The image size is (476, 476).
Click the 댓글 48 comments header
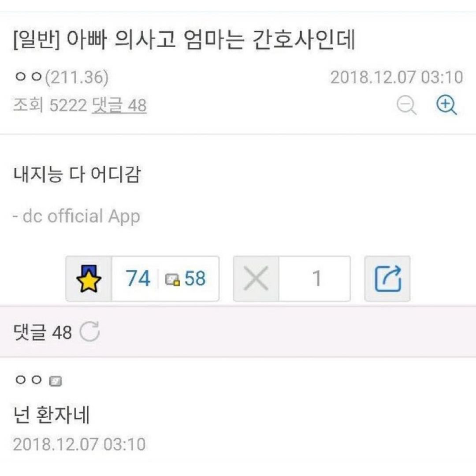point(42,332)
